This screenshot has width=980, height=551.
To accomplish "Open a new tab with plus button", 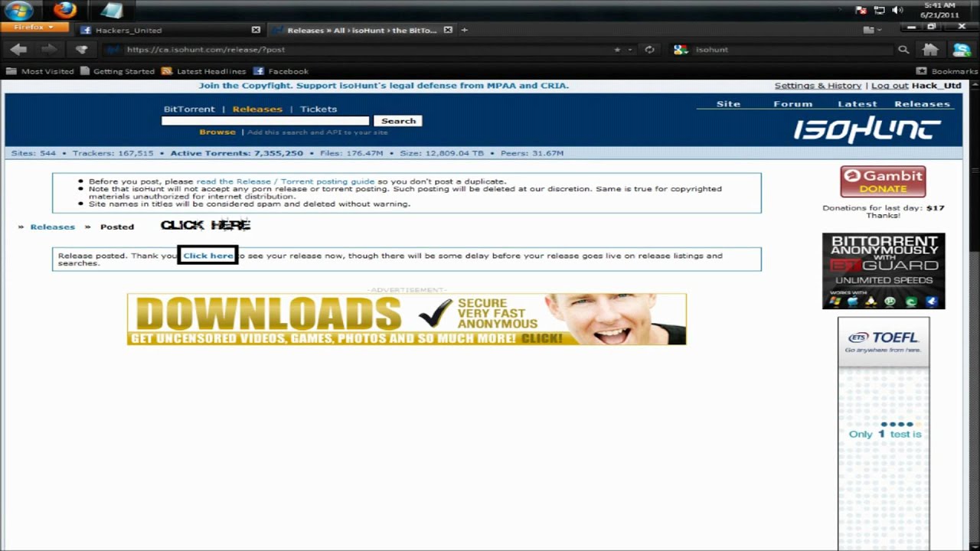I will coord(464,30).
